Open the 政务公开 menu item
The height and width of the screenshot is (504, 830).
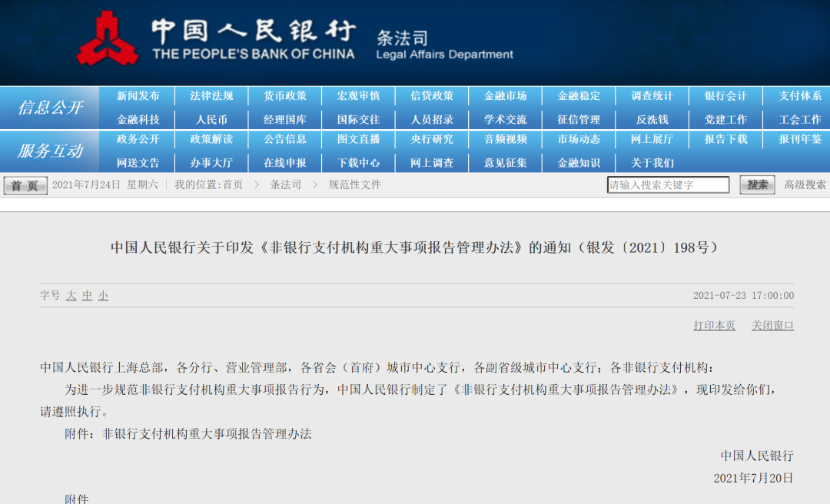138,139
